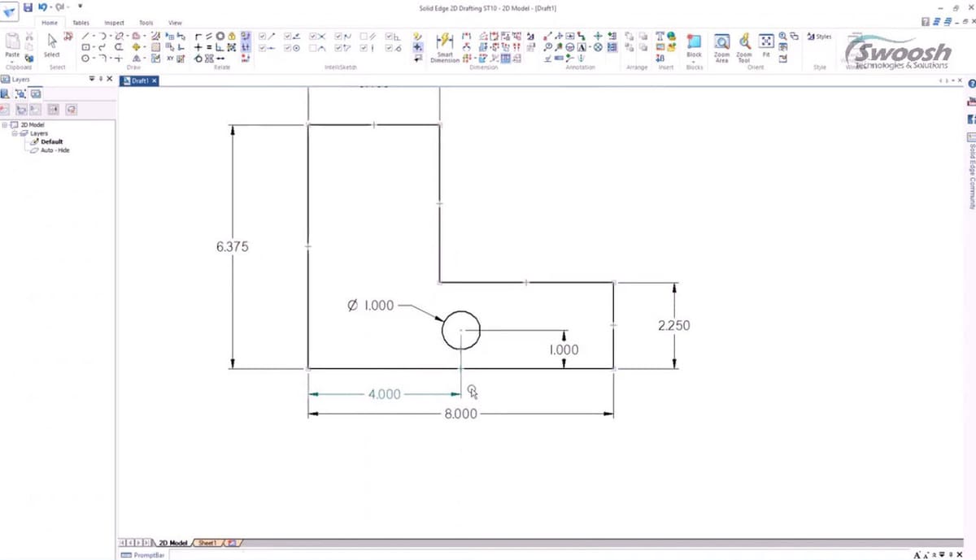Click the Cut scissors icon

coord(29,37)
